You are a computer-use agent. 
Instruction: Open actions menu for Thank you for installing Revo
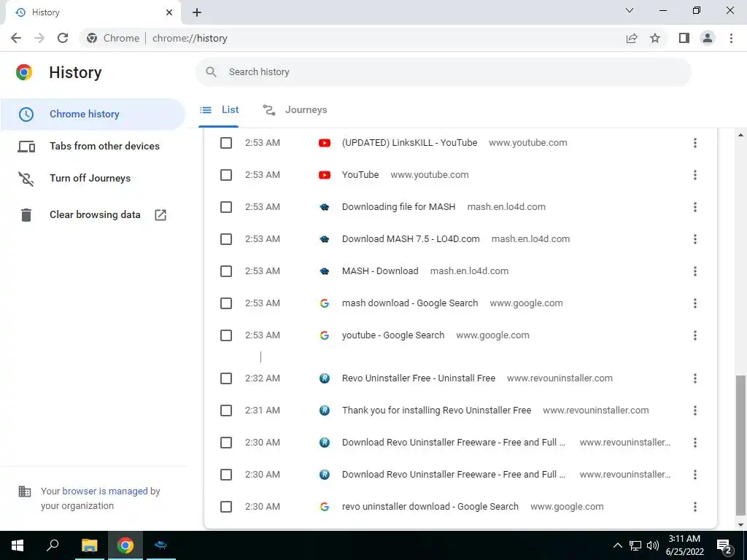(x=695, y=411)
